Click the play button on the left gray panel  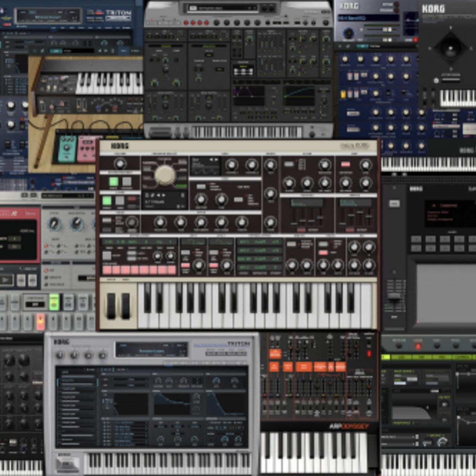click(x=6, y=280)
